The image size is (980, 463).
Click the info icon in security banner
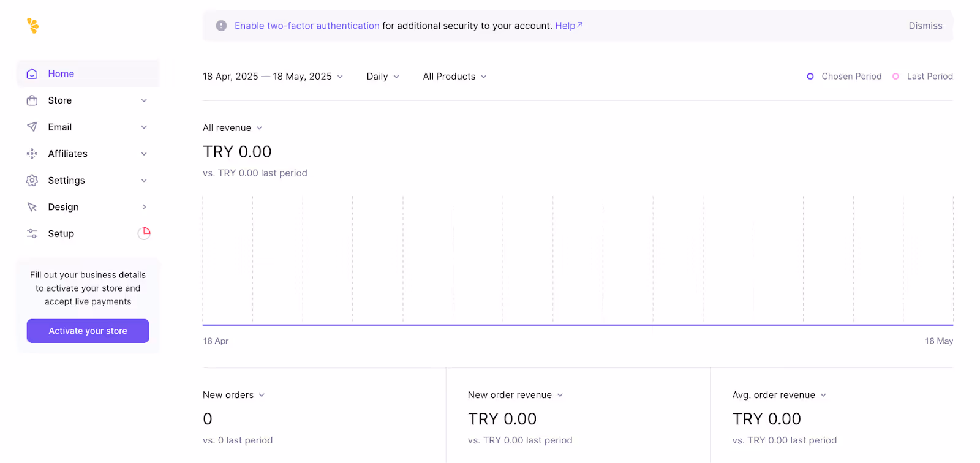coord(221,26)
